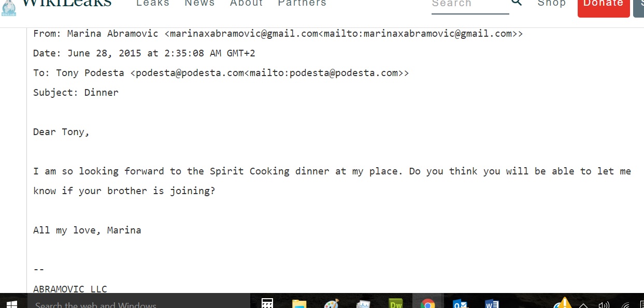Screen dimensions: 644x308
Task: Click the search magnifier icon
Action: coord(517,3)
